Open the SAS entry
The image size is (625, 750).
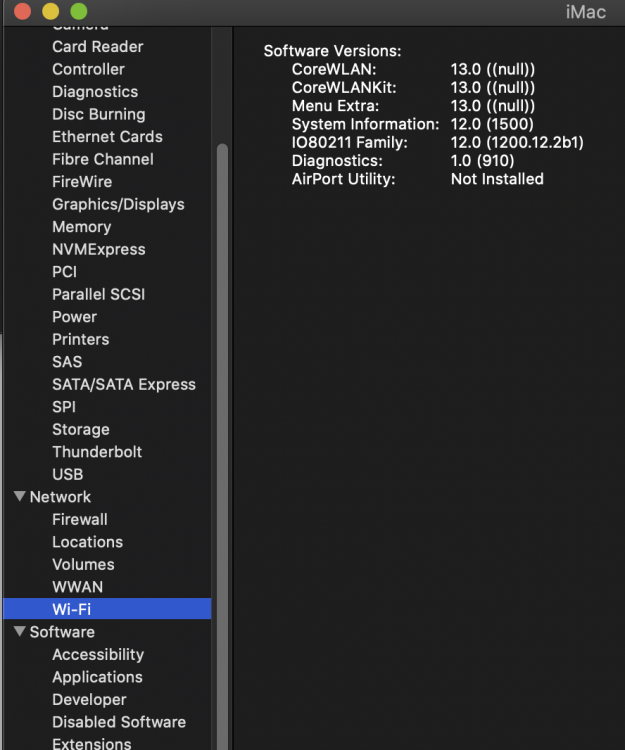(67, 362)
